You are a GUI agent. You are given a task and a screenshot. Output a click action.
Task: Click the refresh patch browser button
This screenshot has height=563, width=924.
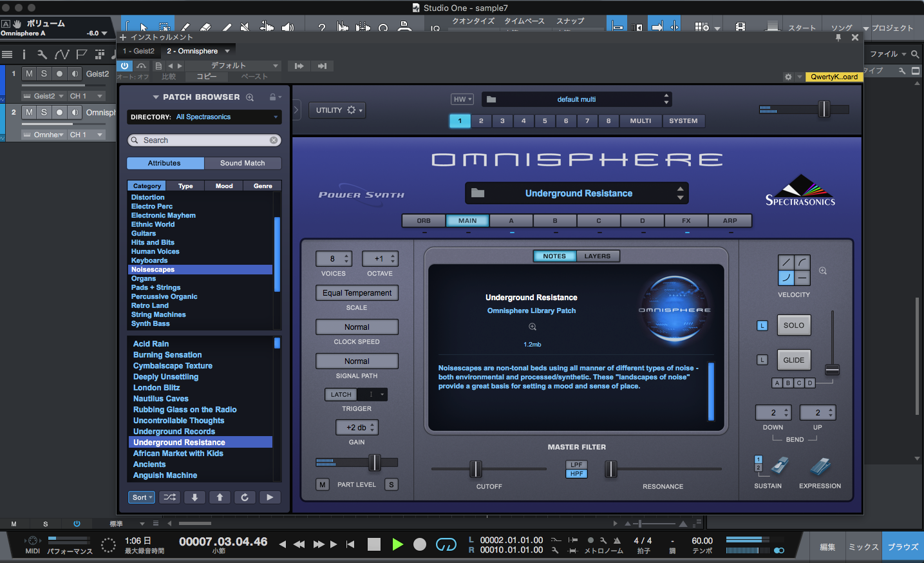click(x=245, y=497)
